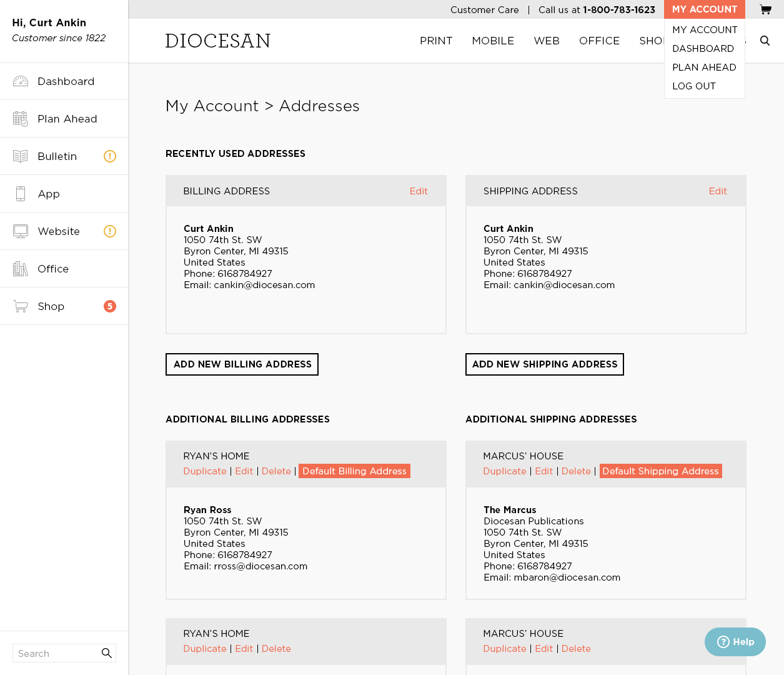The width and height of the screenshot is (784, 675).
Task: Select LOG OUT from account dropdown
Action: [693, 86]
